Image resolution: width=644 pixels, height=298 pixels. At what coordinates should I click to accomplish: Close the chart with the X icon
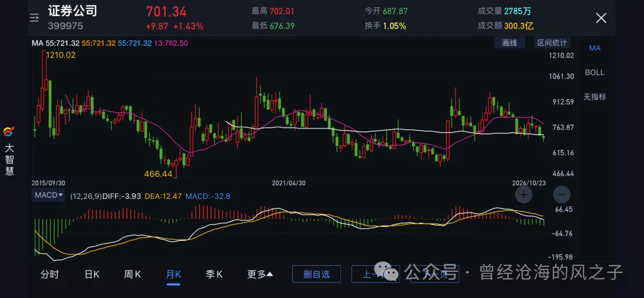point(601,18)
